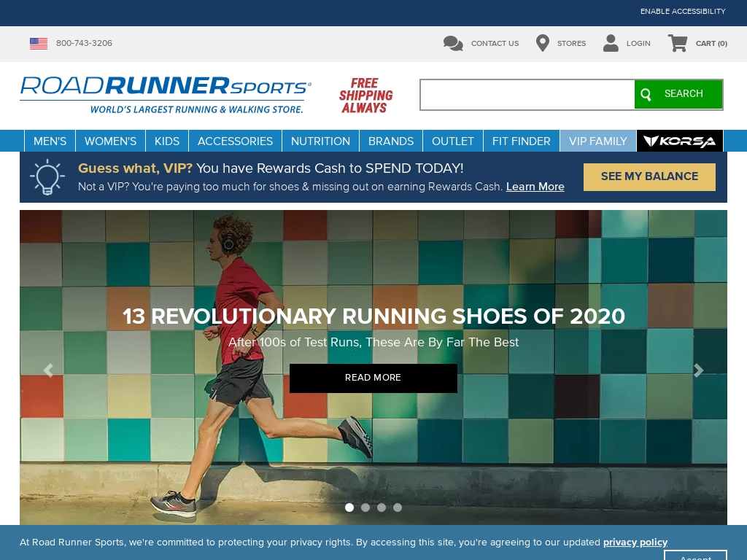Click the Free Shipping Always badge
Image resolution: width=747 pixels, height=560 pixels.
pos(365,95)
